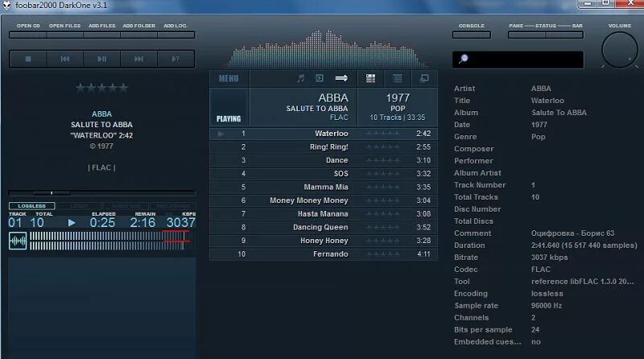The image size is (644, 359).
Task: Click rating stars on SOS row
Action: [x=382, y=174]
